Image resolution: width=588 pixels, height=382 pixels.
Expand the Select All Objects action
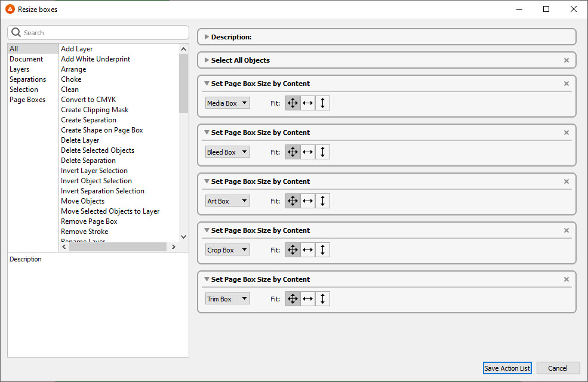(207, 60)
